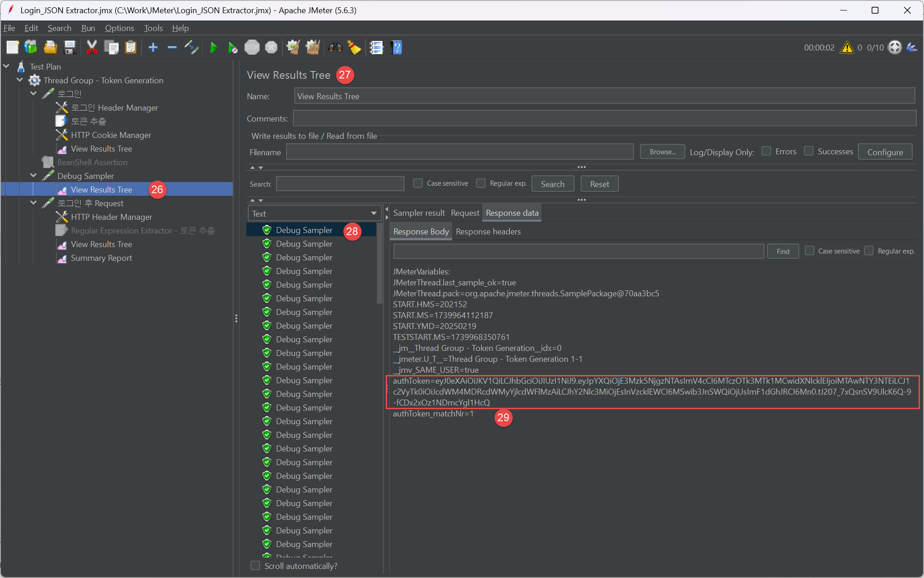Click the Clear results broom icon

(x=293, y=47)
